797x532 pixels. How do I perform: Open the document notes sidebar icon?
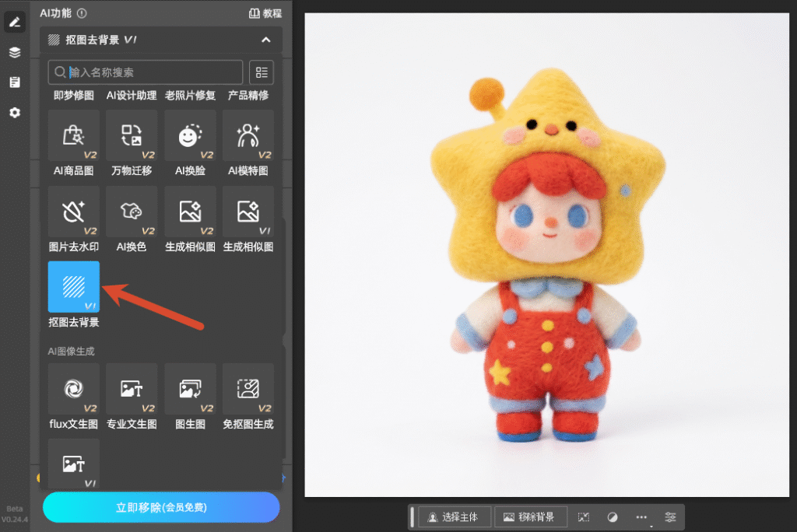pyautogui.click(x=15, y=82)
